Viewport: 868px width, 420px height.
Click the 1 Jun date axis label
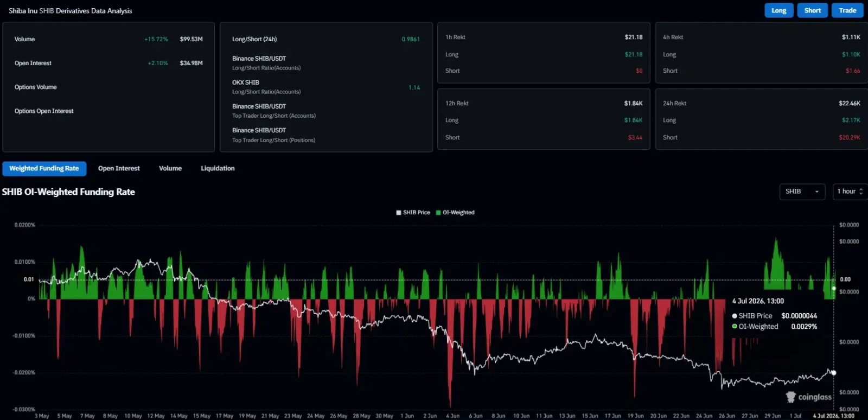[407, 416]
